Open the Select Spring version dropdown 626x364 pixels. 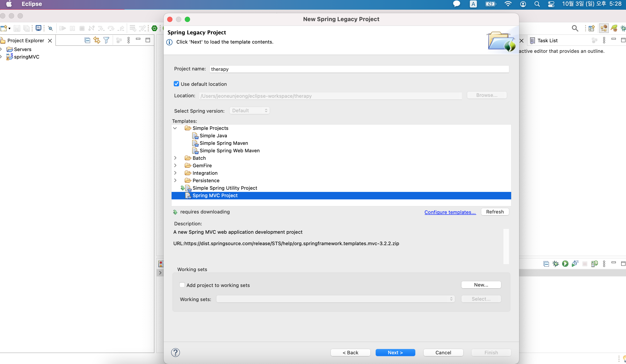coord(249,110)
